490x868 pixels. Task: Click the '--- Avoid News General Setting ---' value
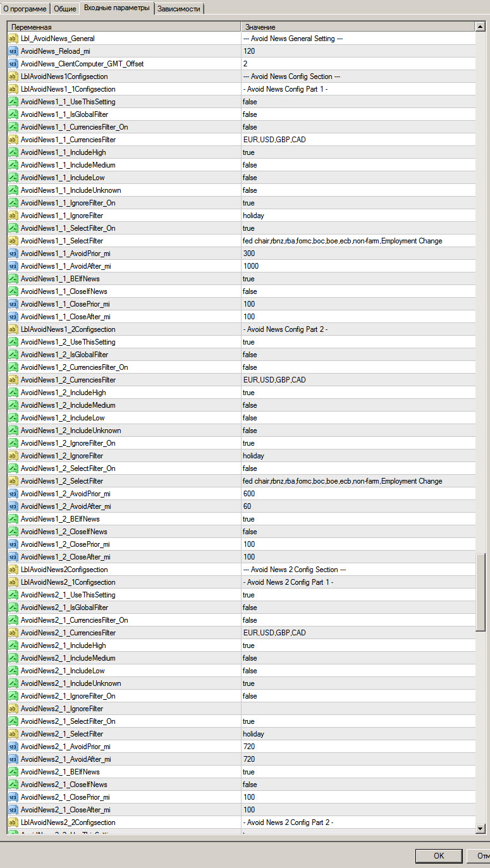tap(293, 39)
